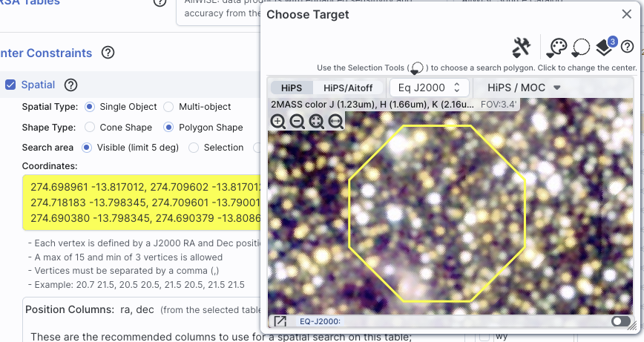644x342 pixels.
Task: Click the help icon in Choose Target
Action: 627,47
